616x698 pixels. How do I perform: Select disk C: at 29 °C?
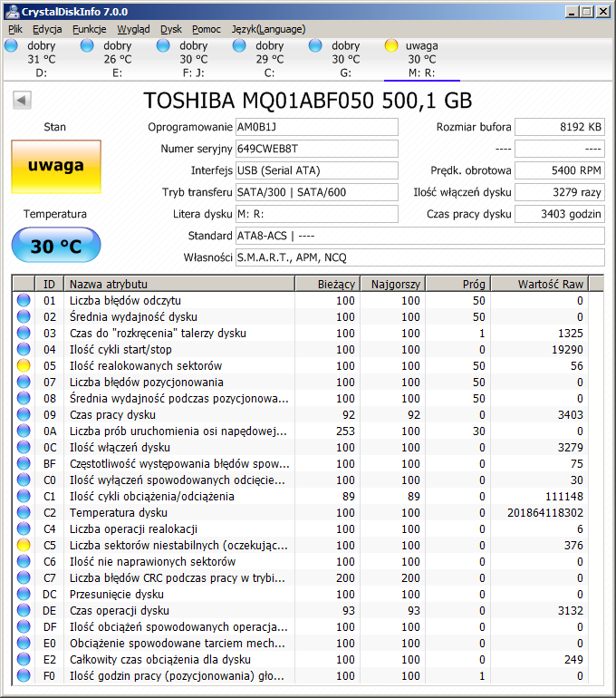tap(270, 59)
